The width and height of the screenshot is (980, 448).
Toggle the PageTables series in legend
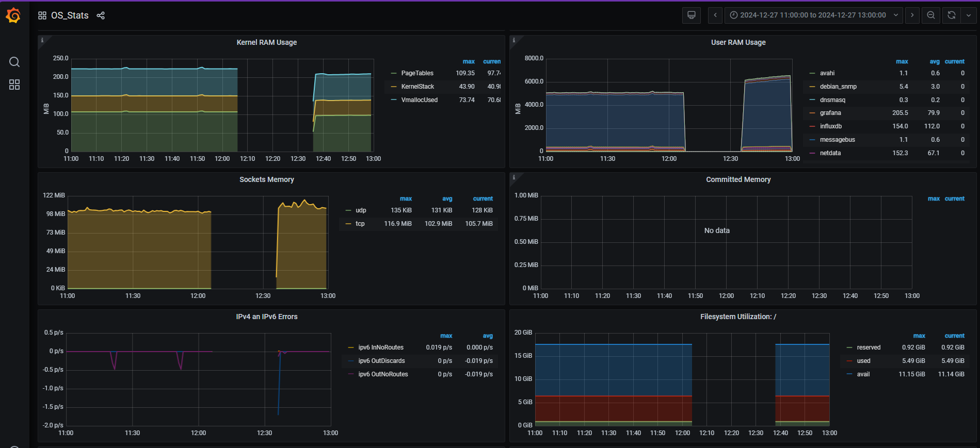417,73
